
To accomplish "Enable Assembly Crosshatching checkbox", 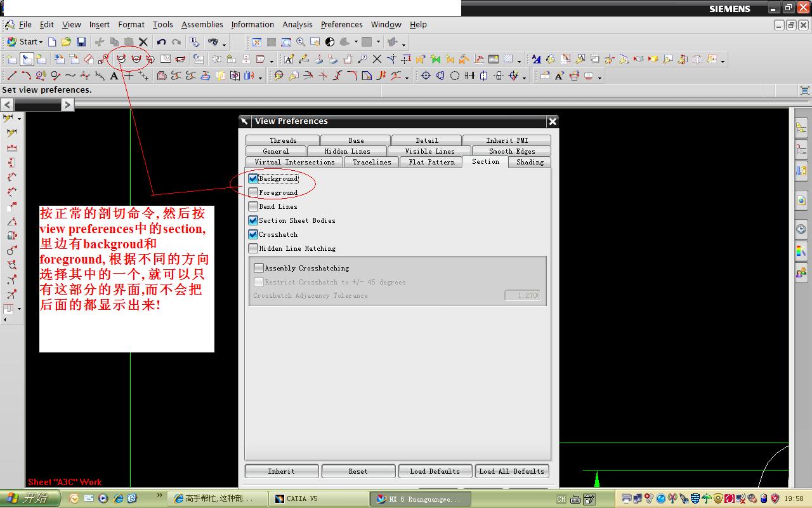I will click(259, 268).
